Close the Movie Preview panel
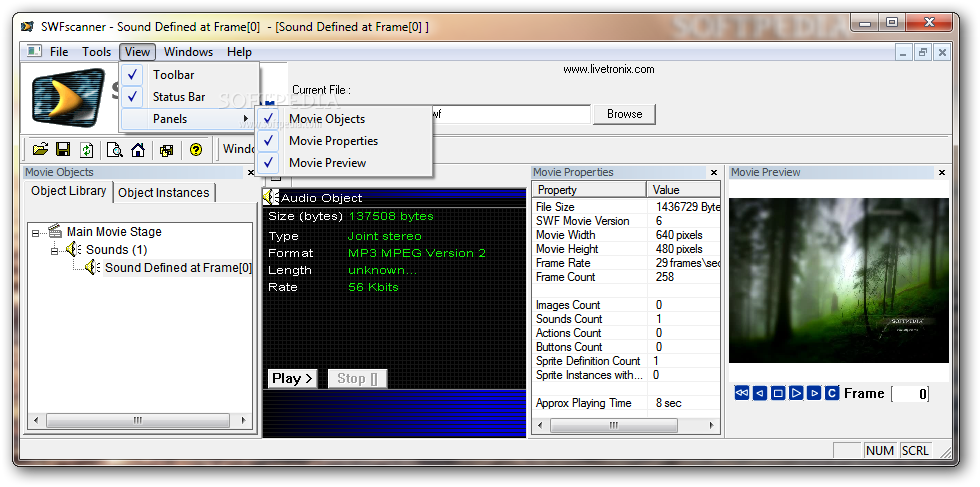Screen dimensions: 980x487 pos(942,173)
